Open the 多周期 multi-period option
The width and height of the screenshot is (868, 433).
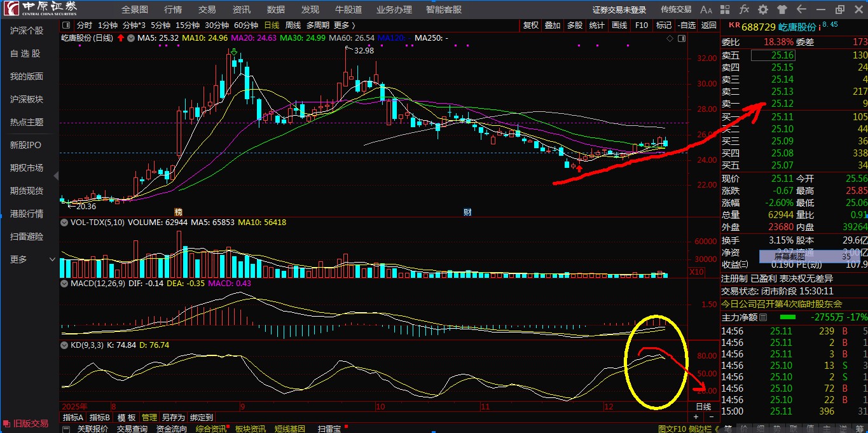317,25
